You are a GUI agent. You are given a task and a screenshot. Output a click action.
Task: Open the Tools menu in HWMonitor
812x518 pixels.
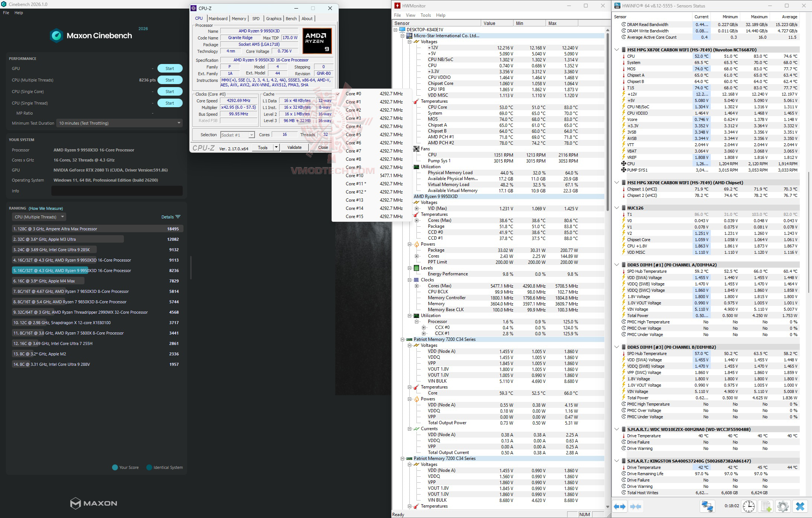(x=425, y=15)
